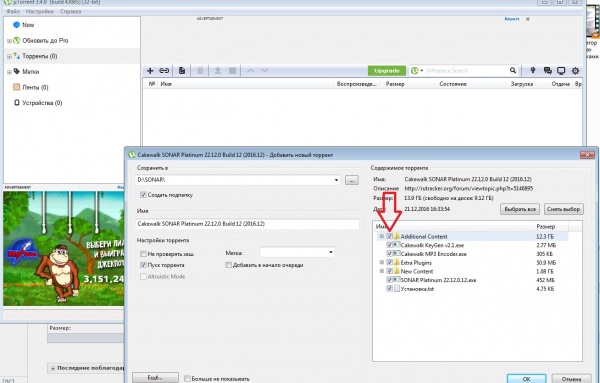Uncheck SONAR Platinum 22.12.0.12.exe checkbox

(389, 280)
